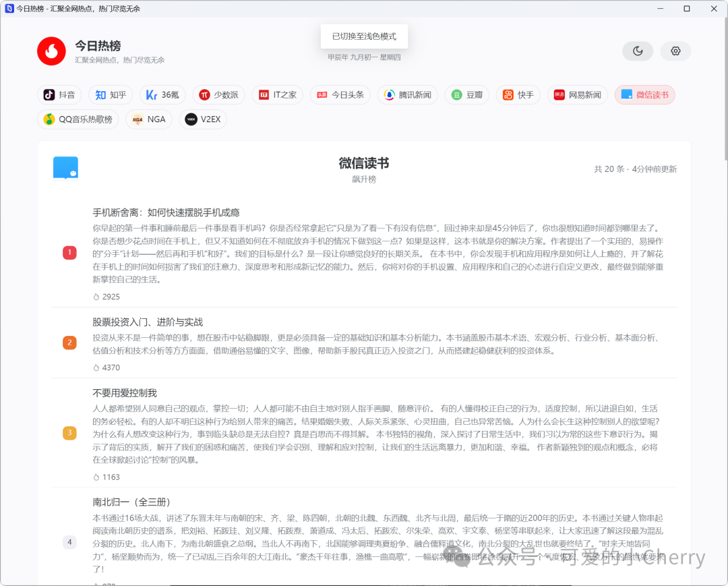
Task: Click the 腾讯新闻 logo icon
Action: coord(390,94)
